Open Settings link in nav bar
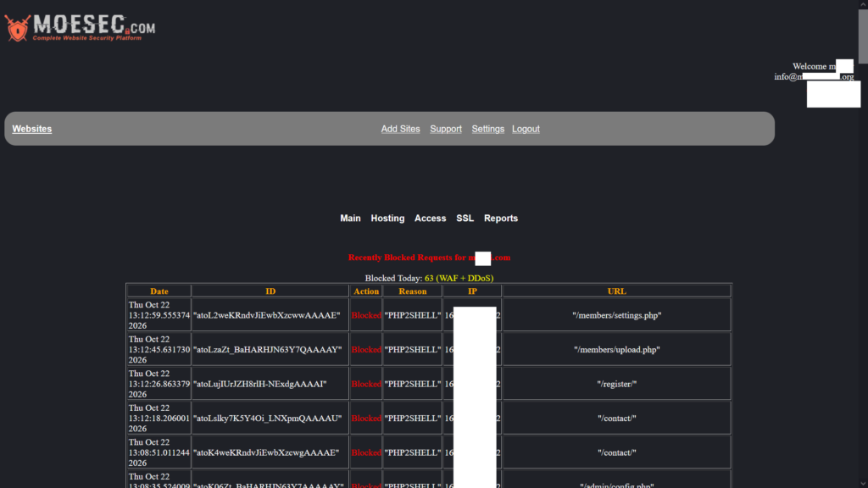 [487, 129]
